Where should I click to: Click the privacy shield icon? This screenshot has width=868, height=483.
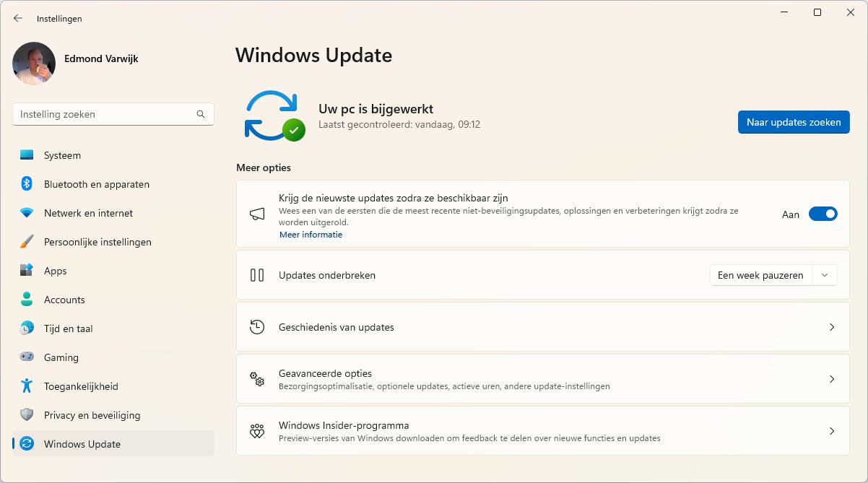pos(27,415)
